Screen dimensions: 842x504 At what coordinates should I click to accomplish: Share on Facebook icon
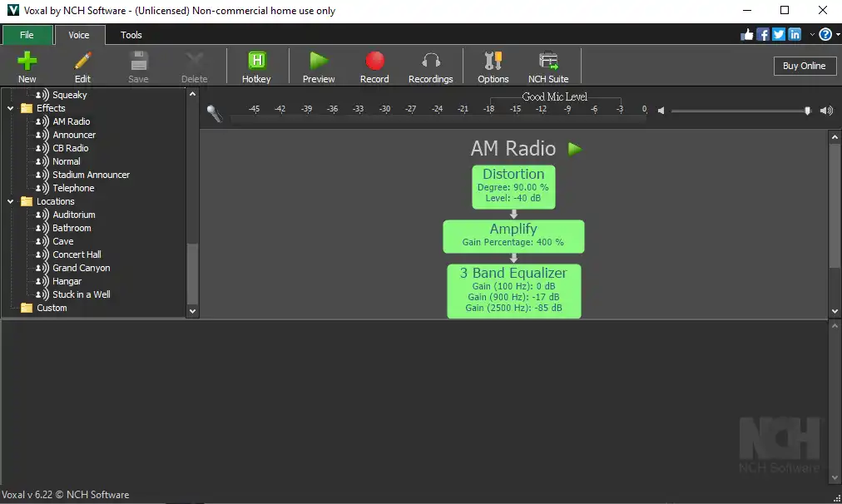(x=762, y=35)
